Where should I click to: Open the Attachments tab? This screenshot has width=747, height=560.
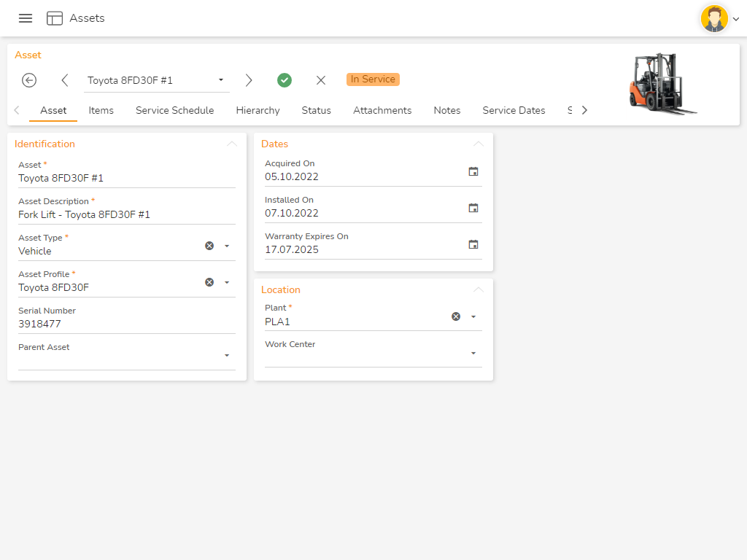[x=382, y=111]
